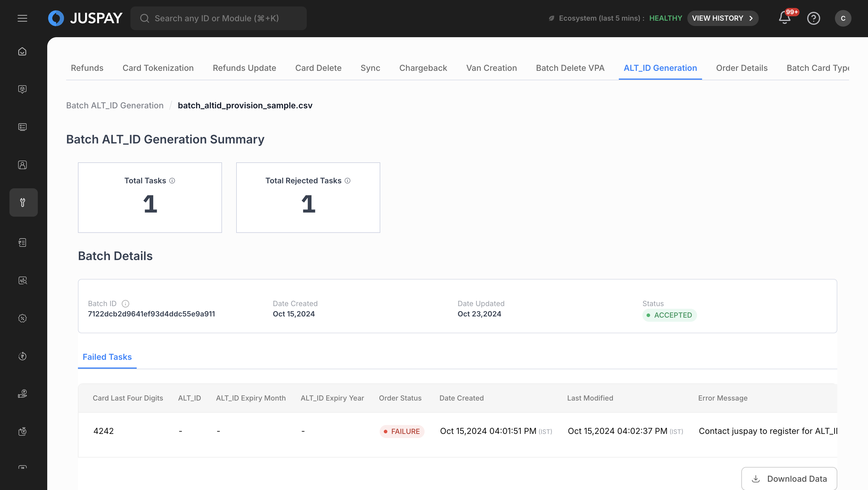Open the user avatar C menu
Viewport: 868px width, 490px height.
(843, 18)
